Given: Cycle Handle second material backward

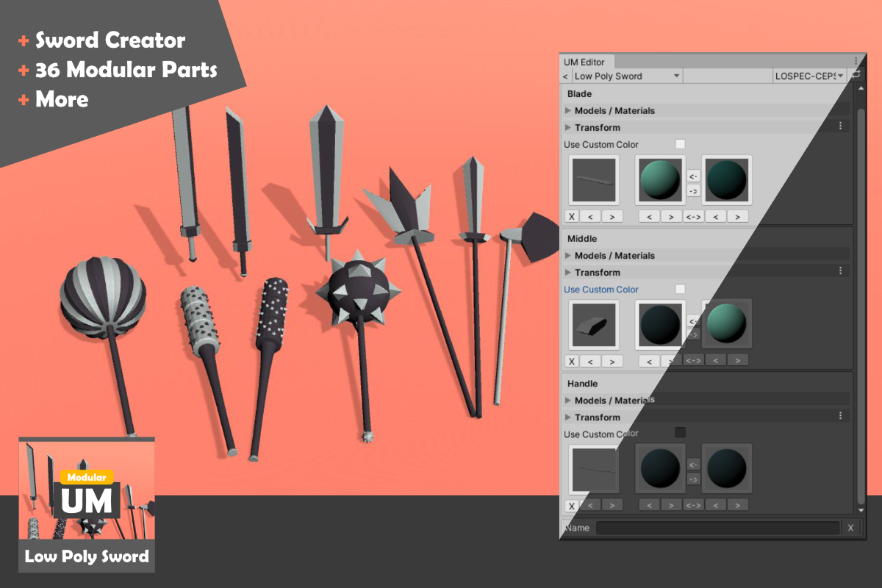Looking at the screenshot, I should click(x=715, y=505).
